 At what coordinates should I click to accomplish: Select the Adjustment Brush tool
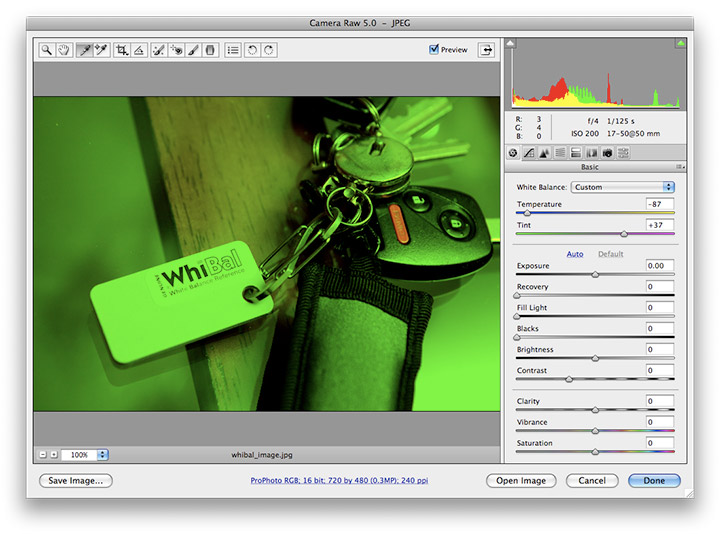(193, 50)
